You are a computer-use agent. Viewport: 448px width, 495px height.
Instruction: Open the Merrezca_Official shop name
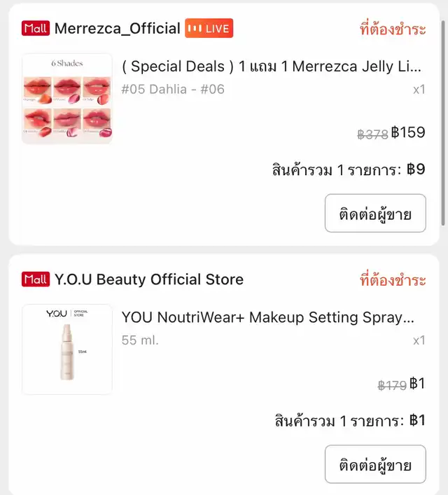click(117, 29)
